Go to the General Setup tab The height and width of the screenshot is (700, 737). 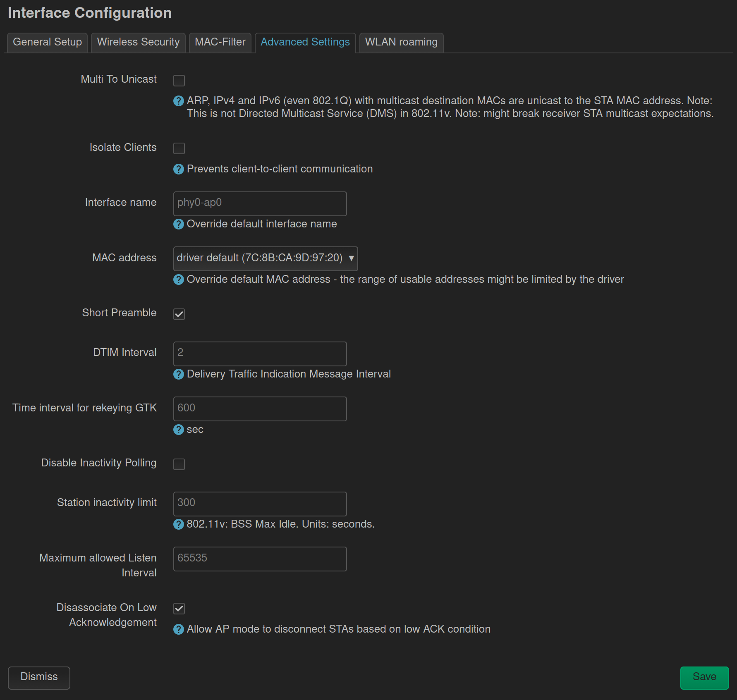point(47,42)
